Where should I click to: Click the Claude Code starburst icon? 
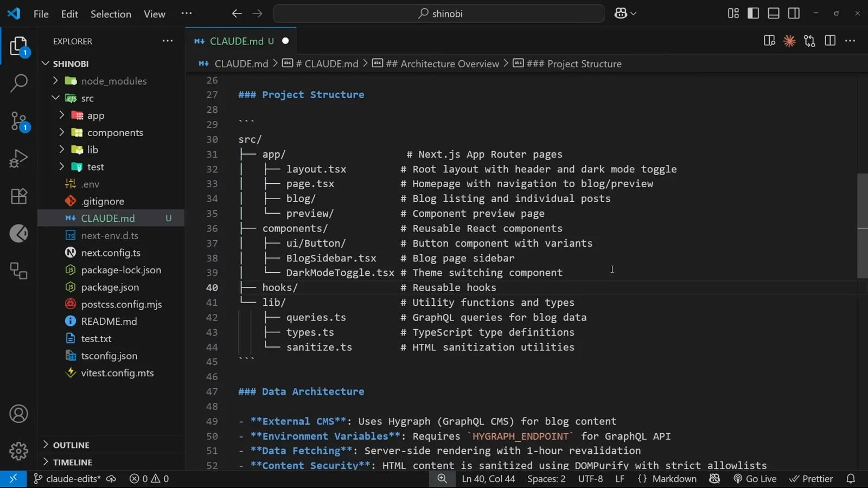789,41
